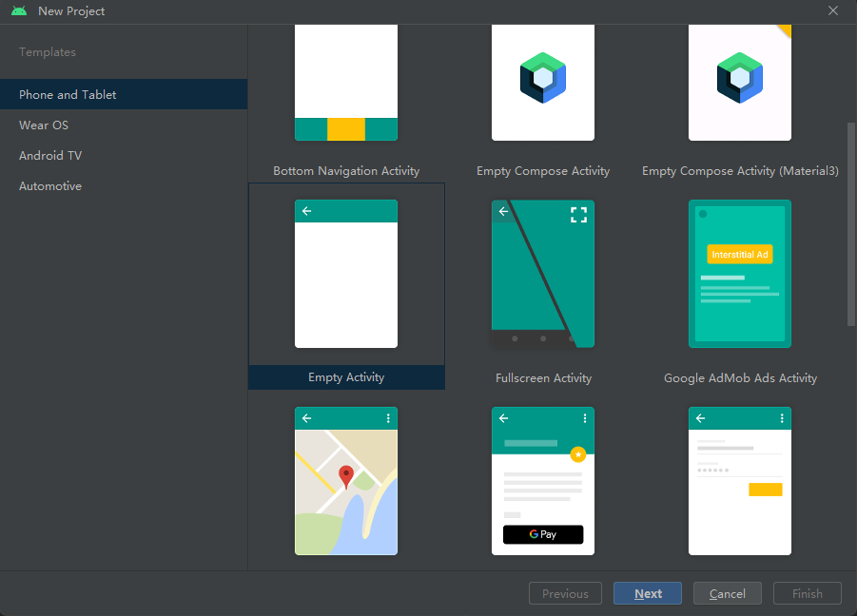Click the Empty Activity label

[346, 377]
